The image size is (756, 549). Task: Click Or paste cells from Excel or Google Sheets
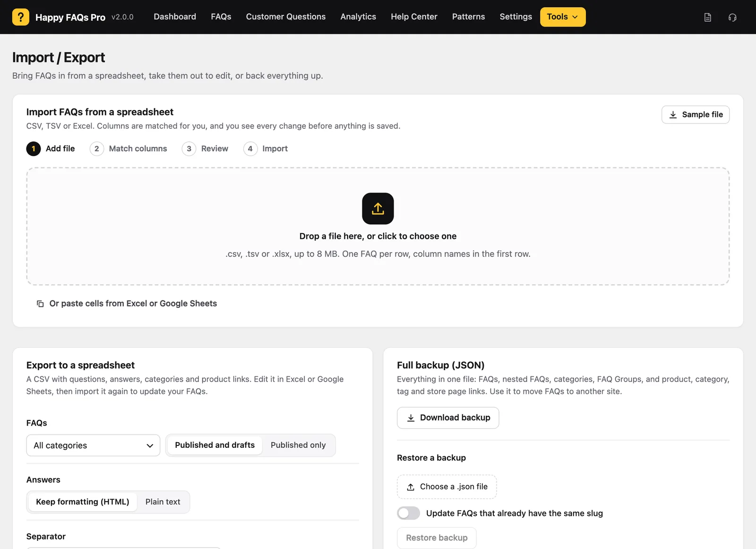127,304
